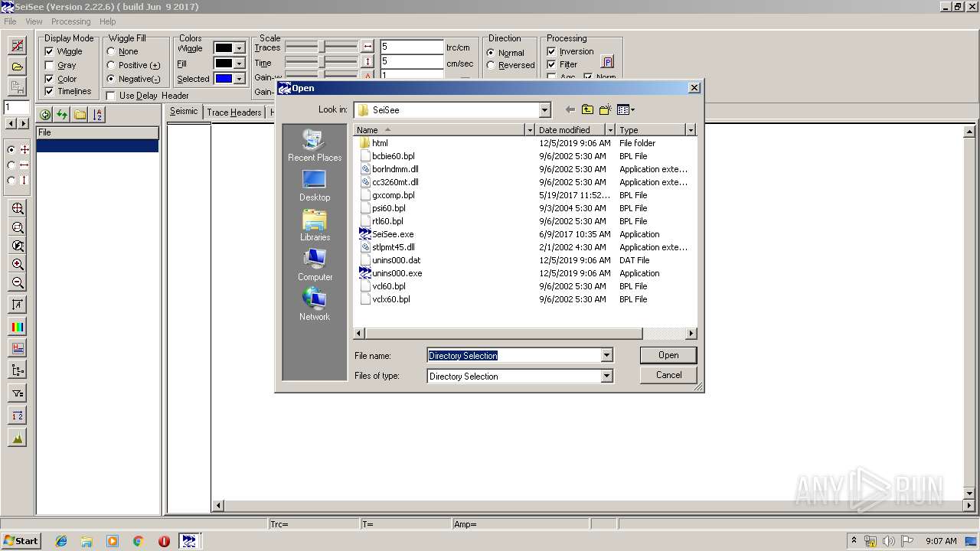Toggle the Wiggle display mode checkbox
Screen dimensions: 980x551
pyautogui.click(x=49, y=51)
